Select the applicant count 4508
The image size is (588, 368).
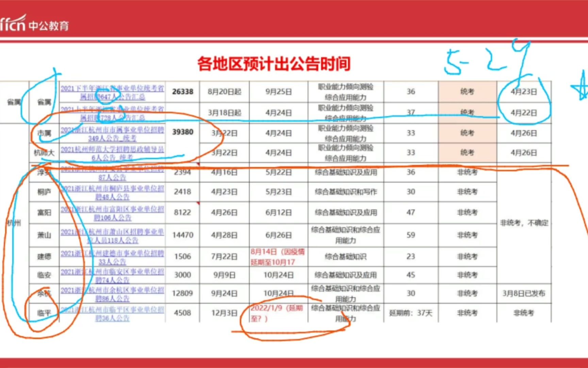tap(183, 313)
